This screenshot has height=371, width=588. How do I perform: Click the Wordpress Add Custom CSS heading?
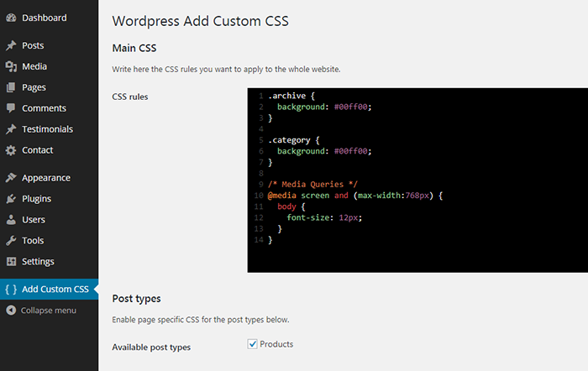(200, 21)
